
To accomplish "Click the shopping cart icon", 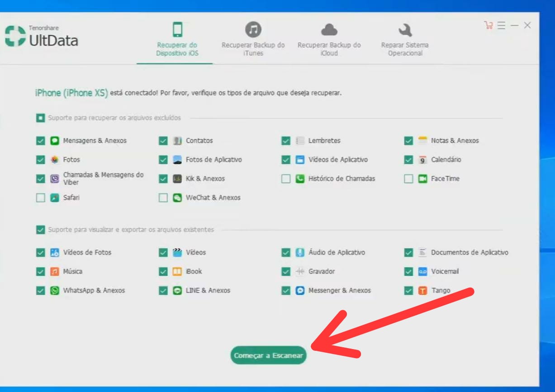I will tap(488, 25).
